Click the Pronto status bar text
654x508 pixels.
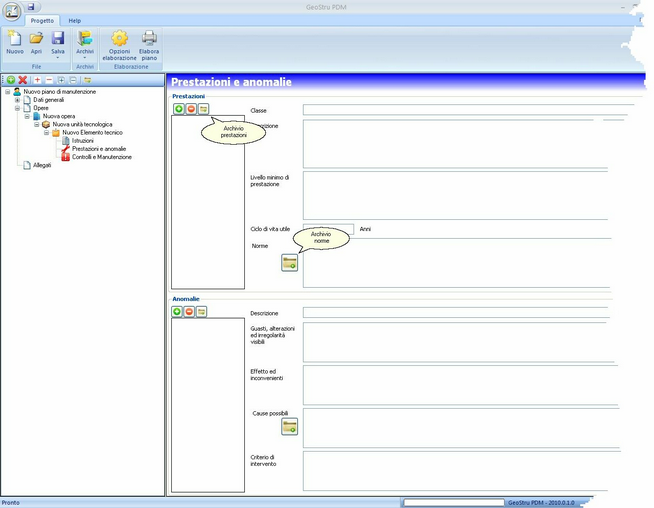(x=10, y=503)
